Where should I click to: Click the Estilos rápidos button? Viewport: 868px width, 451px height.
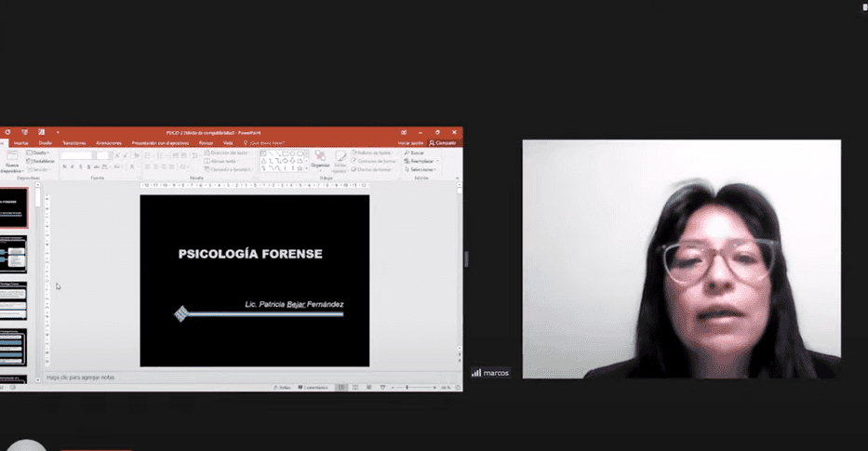340,162
